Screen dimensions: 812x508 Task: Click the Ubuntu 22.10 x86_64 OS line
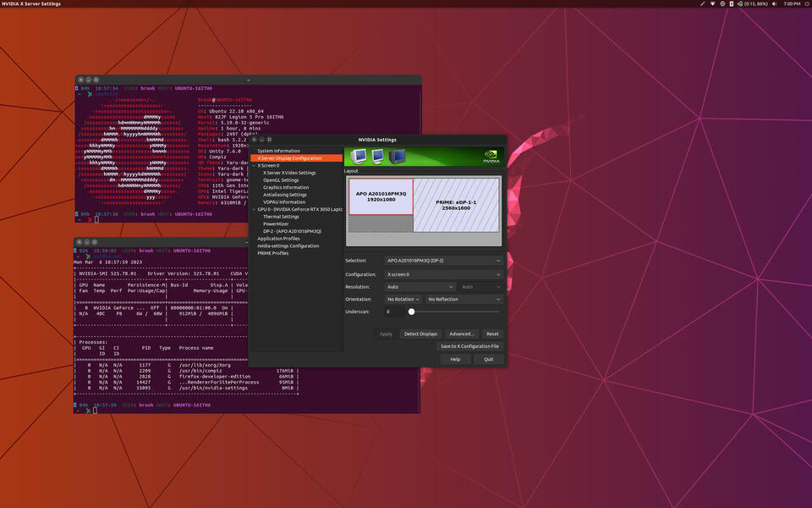pyautogui.click(x=231, y=112)
